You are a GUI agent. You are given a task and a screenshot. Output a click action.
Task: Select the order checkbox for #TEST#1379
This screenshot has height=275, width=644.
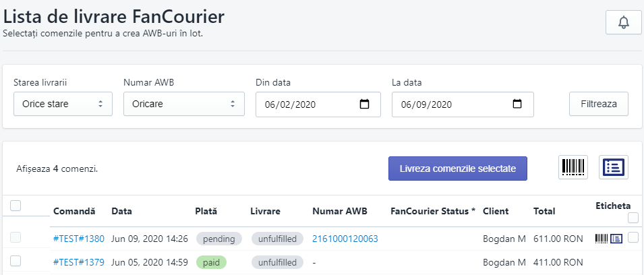pos(16,261)
